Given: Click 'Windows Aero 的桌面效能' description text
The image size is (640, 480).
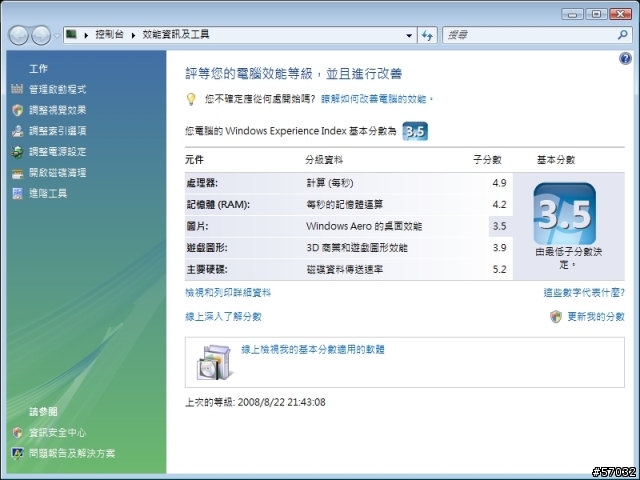Looking at the screenshot, I should click(x=364, y=226).
